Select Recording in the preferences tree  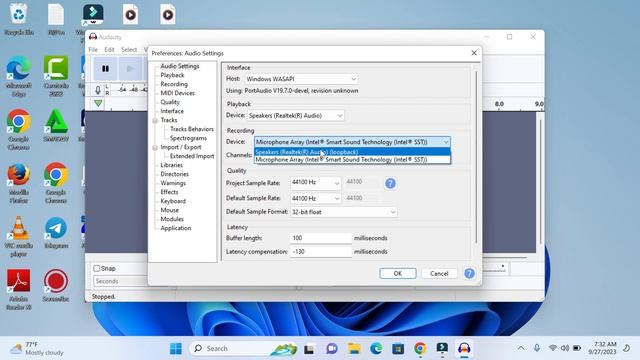pos(174,84)
